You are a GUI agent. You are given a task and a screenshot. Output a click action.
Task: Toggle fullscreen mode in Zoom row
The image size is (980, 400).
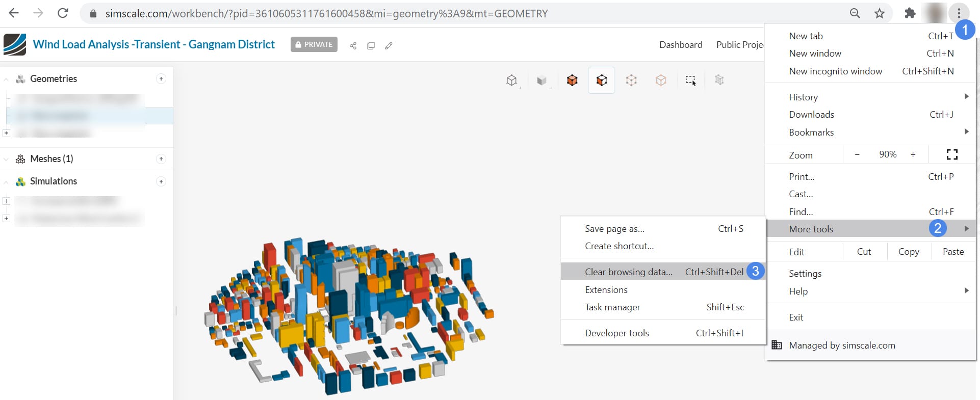[951, 154]
